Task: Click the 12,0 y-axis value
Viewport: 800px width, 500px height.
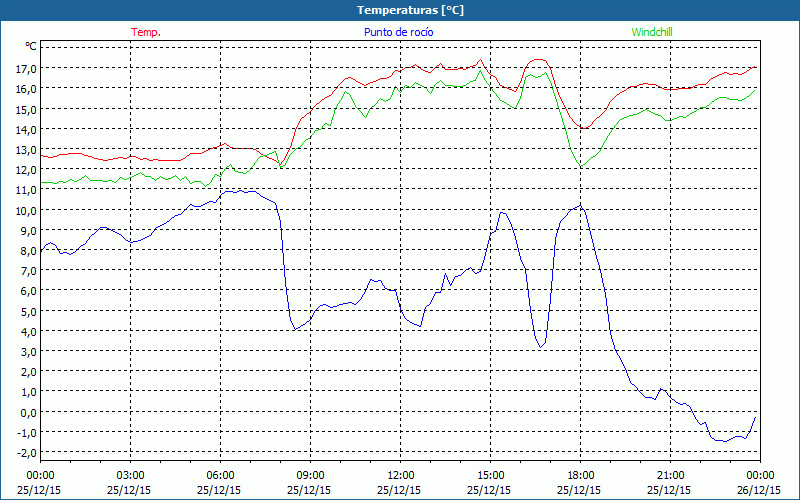Action: (x=28, y=169)
